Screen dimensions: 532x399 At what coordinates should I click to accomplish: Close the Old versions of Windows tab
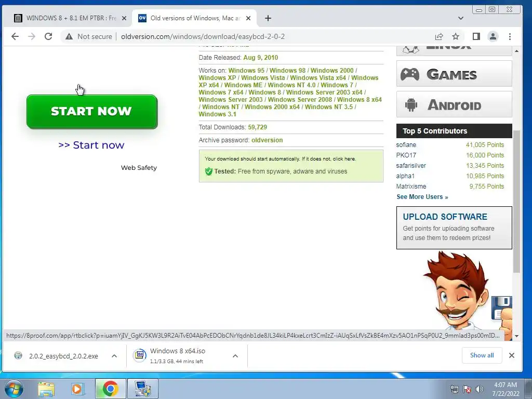(248, 18)
